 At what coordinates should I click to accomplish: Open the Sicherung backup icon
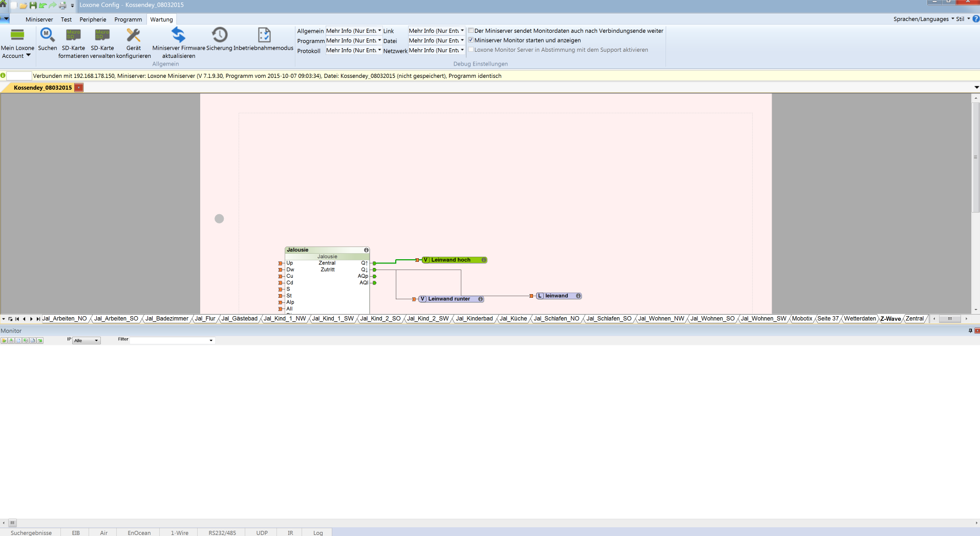[219, 35]
